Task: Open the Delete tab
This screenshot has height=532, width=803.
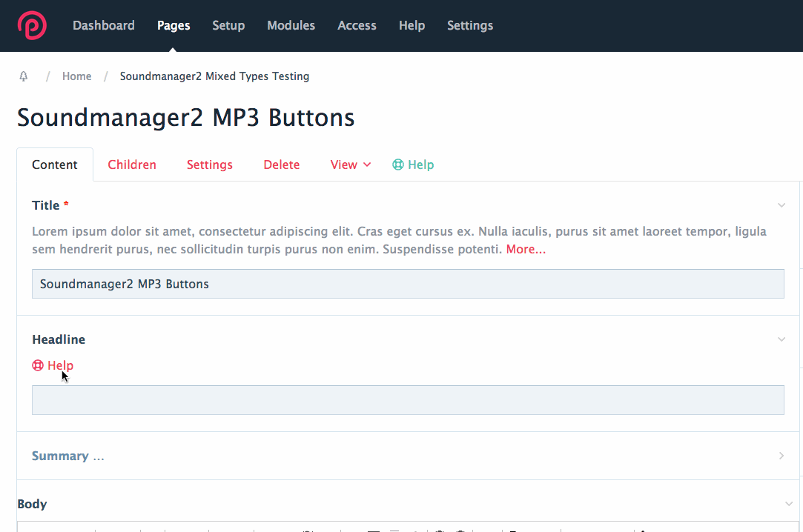Action: 281,164
